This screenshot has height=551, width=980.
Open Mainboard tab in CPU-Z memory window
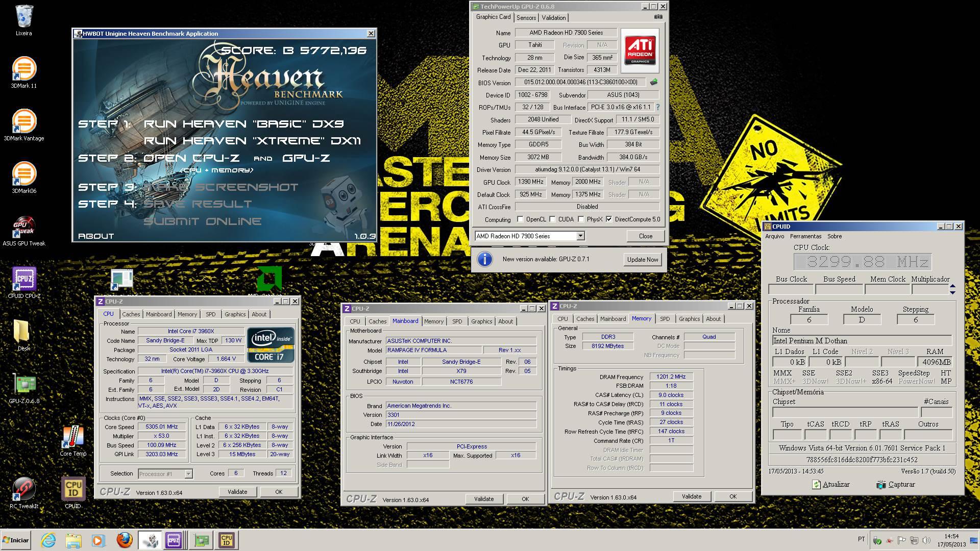click(x=613, y=319)
